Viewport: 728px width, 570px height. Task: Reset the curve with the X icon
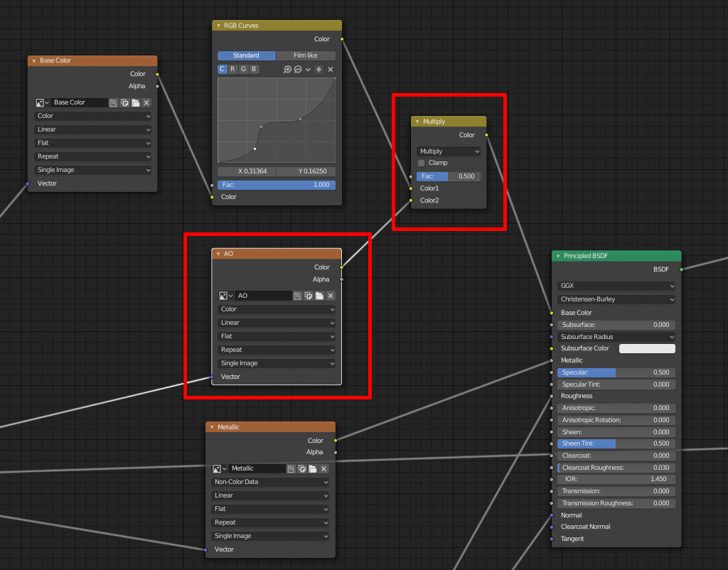click(331, 69)
